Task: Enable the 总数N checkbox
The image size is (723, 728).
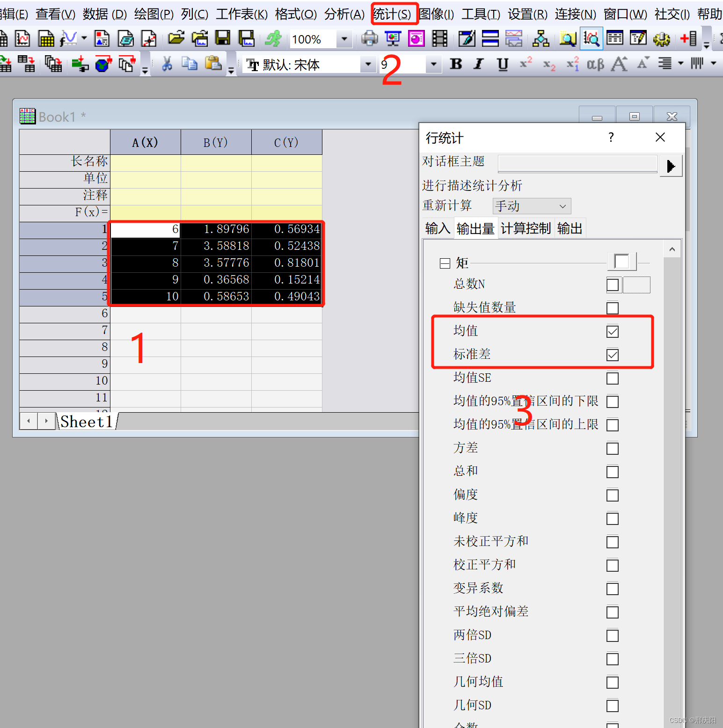Action: tap(612, 284)
